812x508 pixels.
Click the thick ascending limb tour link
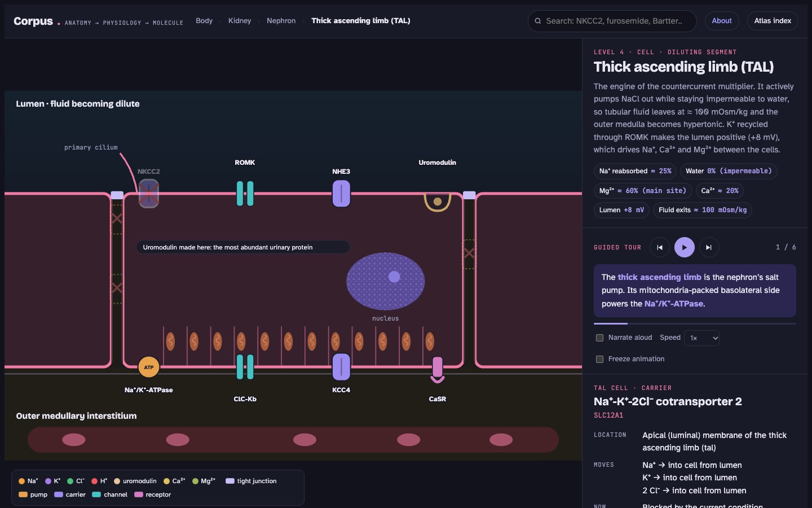tap(660, 277)
